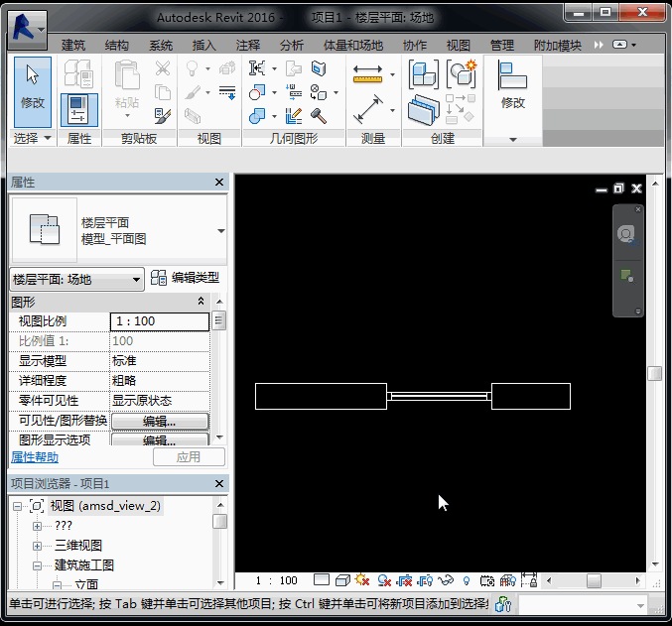Viewport: 672px width, 626px height.
Task: Click the 视图比例 1:100 value field
Action: [159, 321]
